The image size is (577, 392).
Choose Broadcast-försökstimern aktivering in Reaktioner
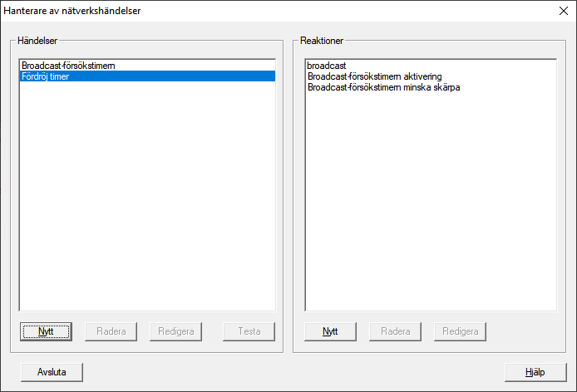click(x=374, y=76)
